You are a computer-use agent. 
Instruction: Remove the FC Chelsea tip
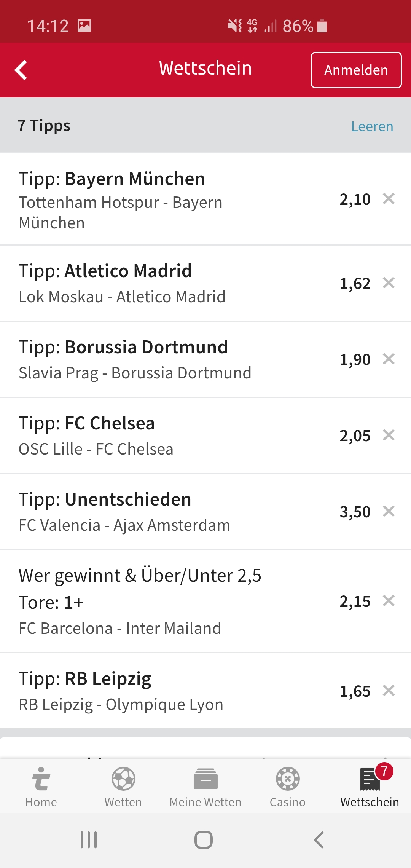(x=389, y=435)
